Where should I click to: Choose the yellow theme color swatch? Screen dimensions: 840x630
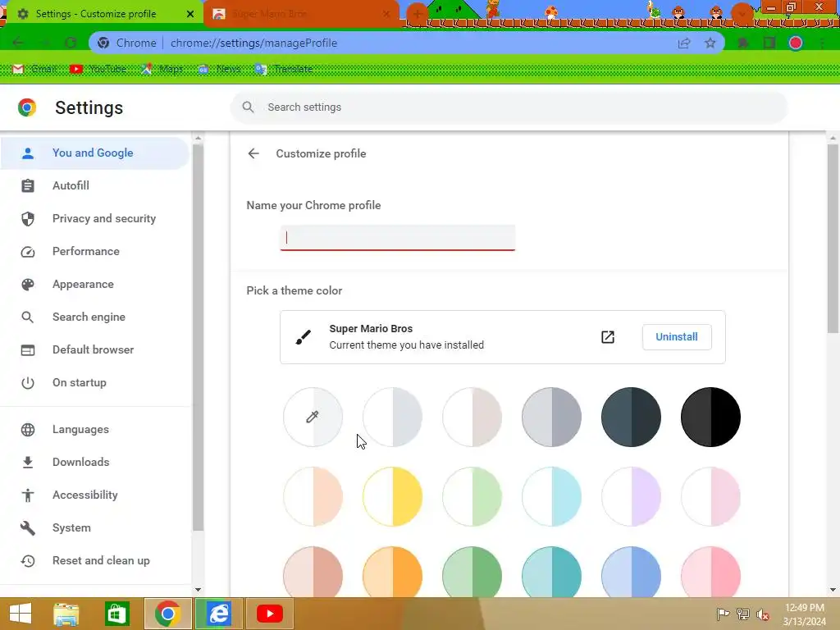[392, 496]
